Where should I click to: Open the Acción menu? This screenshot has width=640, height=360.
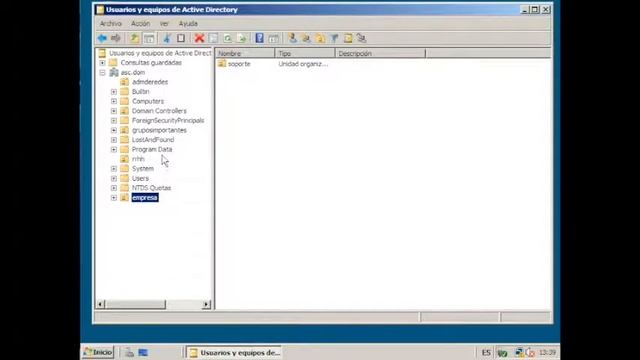click(x=140, y=24)
